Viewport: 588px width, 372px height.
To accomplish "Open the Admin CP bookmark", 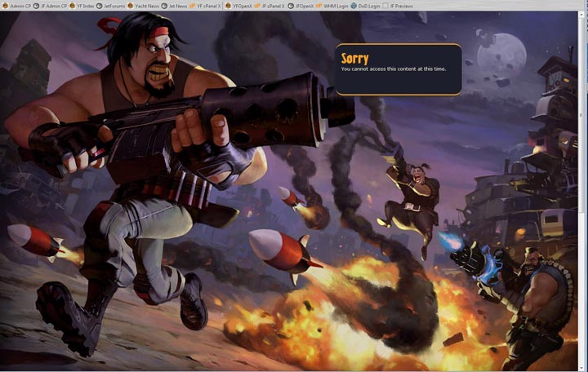I will tap(17, 6).
